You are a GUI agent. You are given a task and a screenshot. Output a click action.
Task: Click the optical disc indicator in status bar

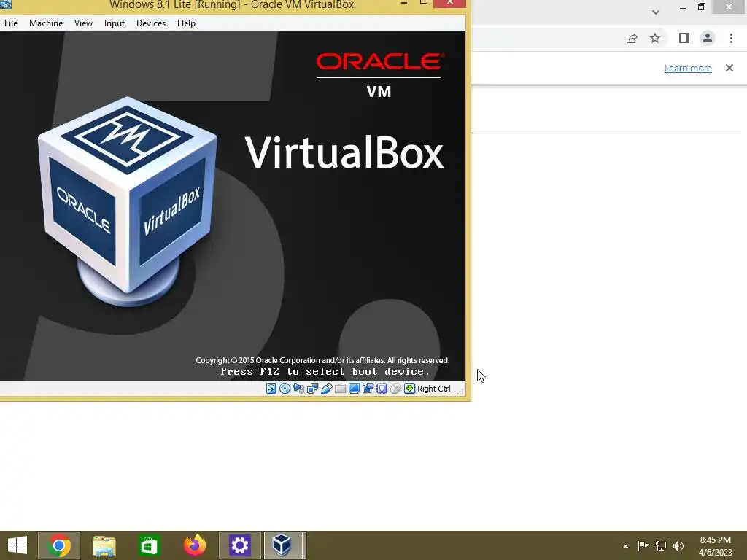point(285,389)
